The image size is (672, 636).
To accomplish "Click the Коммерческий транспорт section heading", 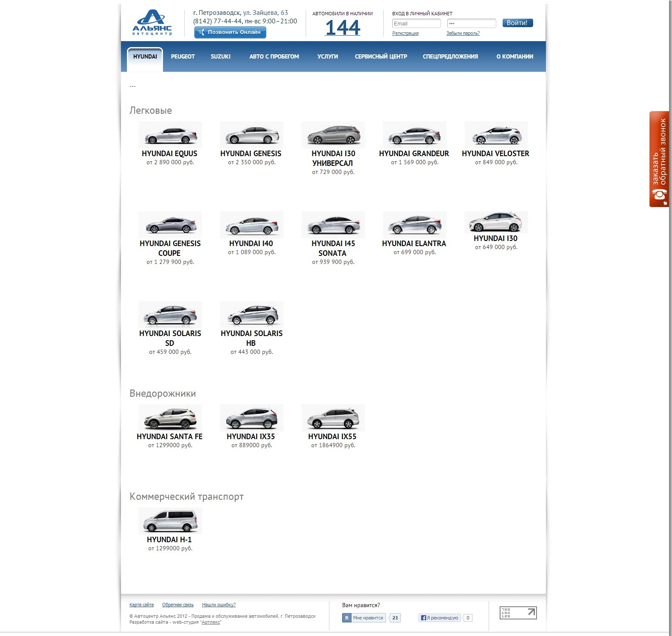I will click(187, 497).
